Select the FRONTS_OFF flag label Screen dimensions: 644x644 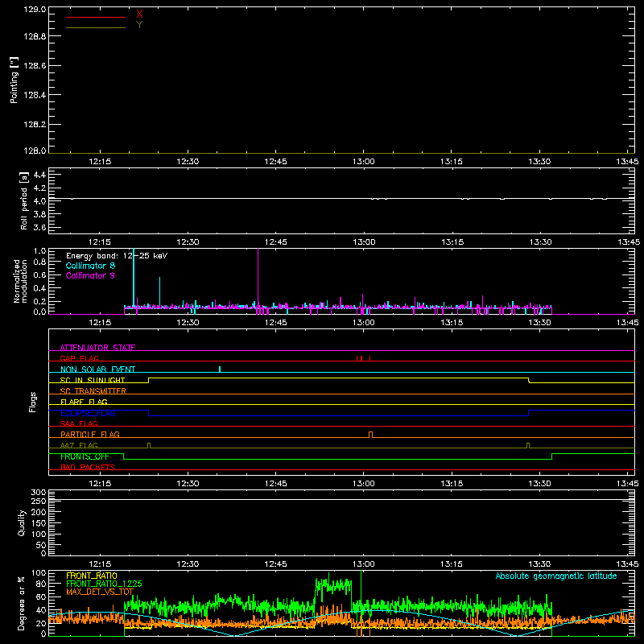pos(85,456)
